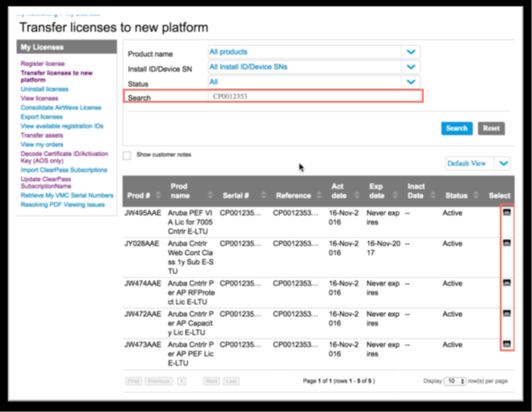Screen dimensions: 532x412
Task: Change rows per page display selector
Action: point(455,381)
